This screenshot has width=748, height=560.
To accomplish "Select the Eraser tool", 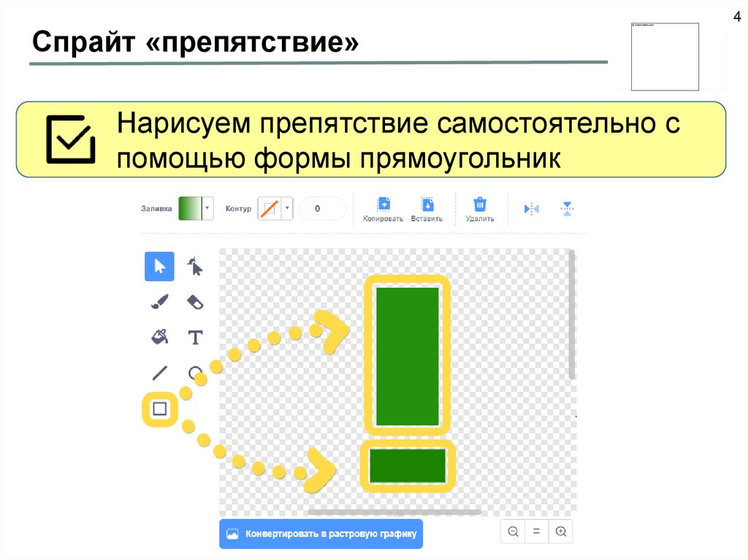I will point(194,302).
